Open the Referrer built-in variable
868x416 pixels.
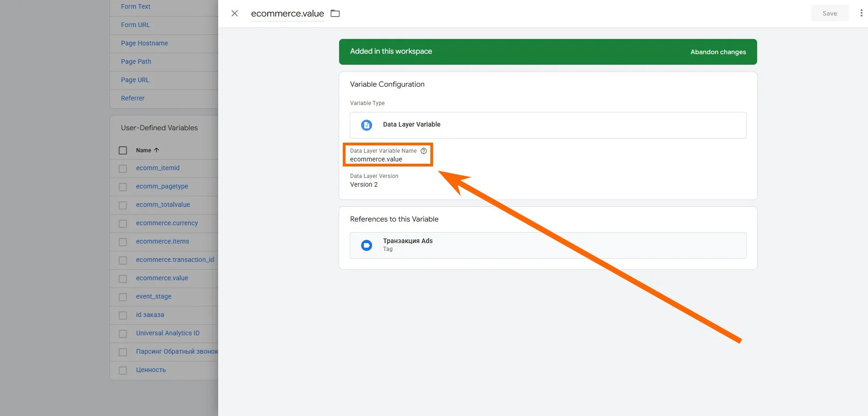pos(132,98)
